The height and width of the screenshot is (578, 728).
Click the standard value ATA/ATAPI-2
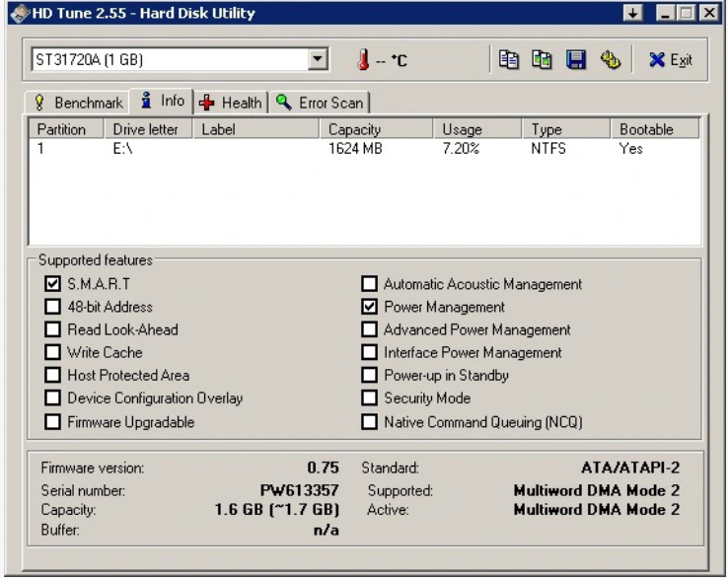(630, 468)
